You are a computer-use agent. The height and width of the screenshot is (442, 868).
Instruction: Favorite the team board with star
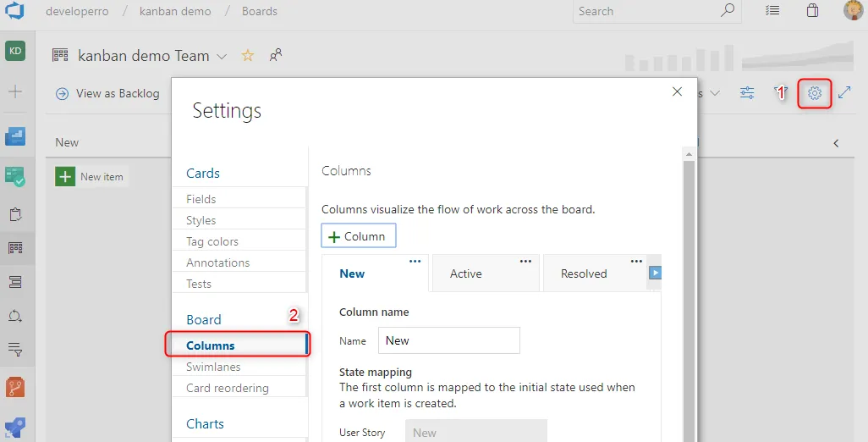tap(248, 56)
